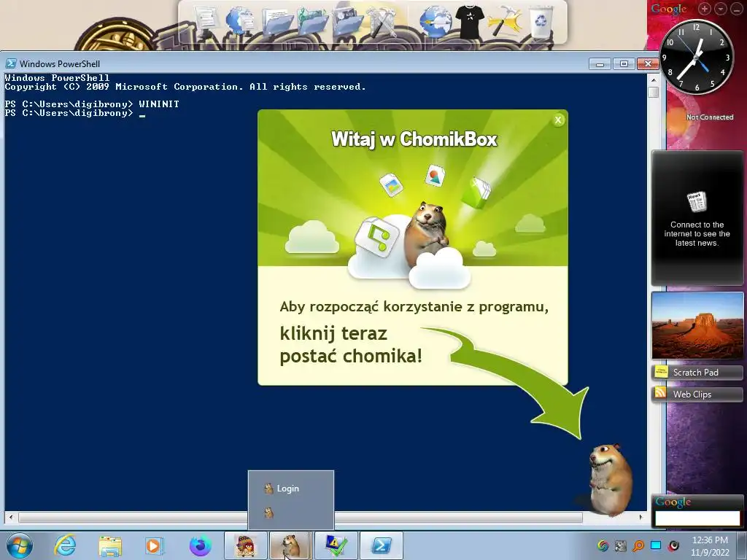Click the PowerShell horizontal scrollbar right arrow
This screenshot has width=747, height=560.
[640, 517]
